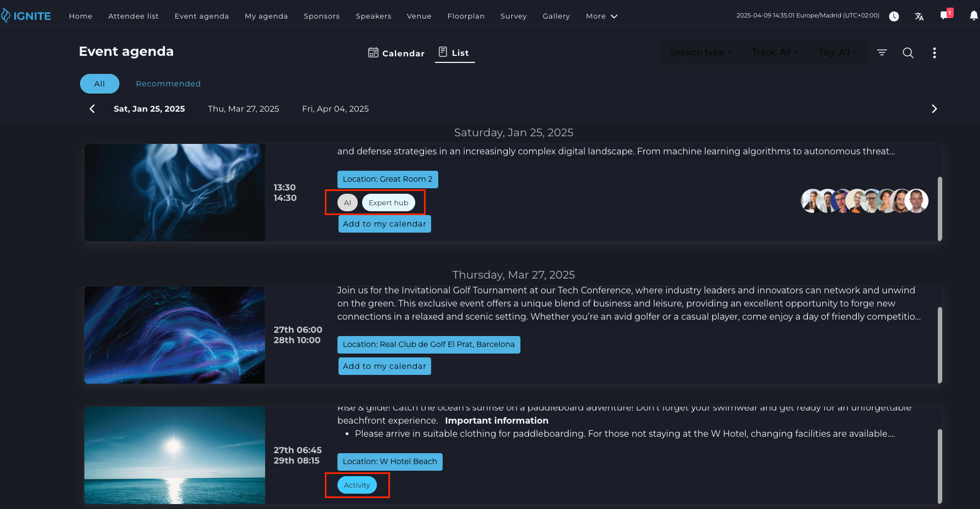The image size is (980, 509).
Task: Click the agenda search magnifier icon
Action: [908, 53]
